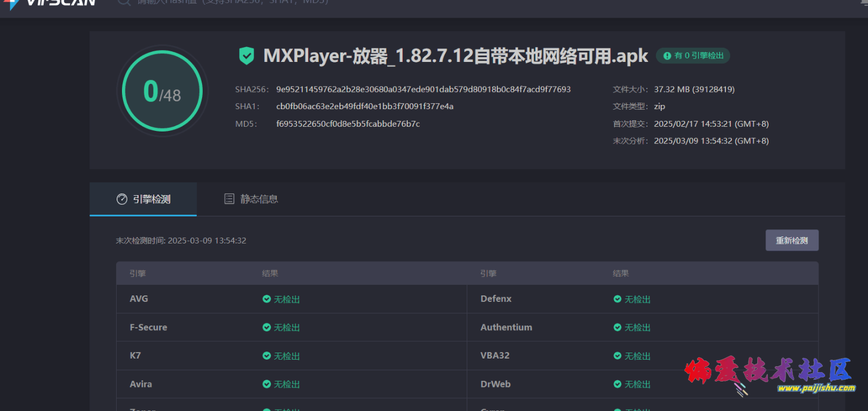
Task: Click the search magnifier icon in header
Action: [x=123, y=2]
